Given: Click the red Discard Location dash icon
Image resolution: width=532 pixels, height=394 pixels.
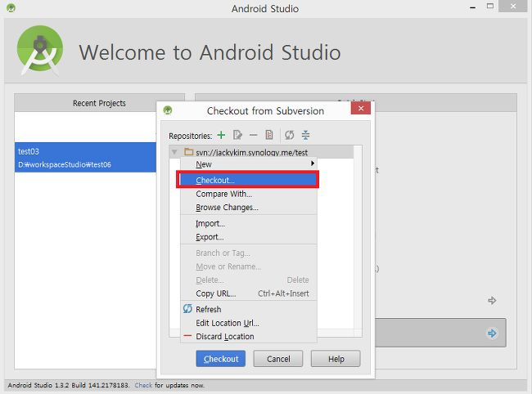Looking at the screenshot, I should coord(187,336).
